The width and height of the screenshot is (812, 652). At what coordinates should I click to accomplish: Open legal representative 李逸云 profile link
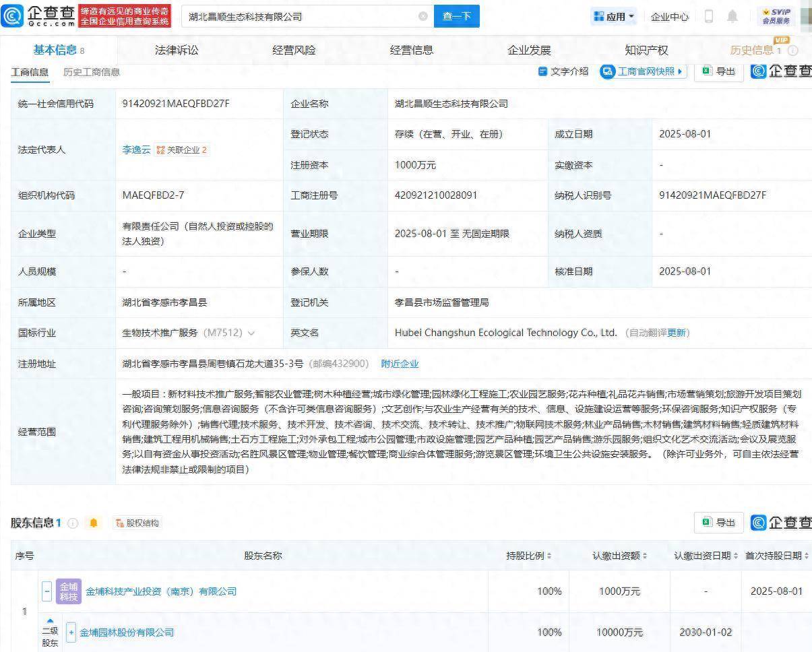click(137, 150)
